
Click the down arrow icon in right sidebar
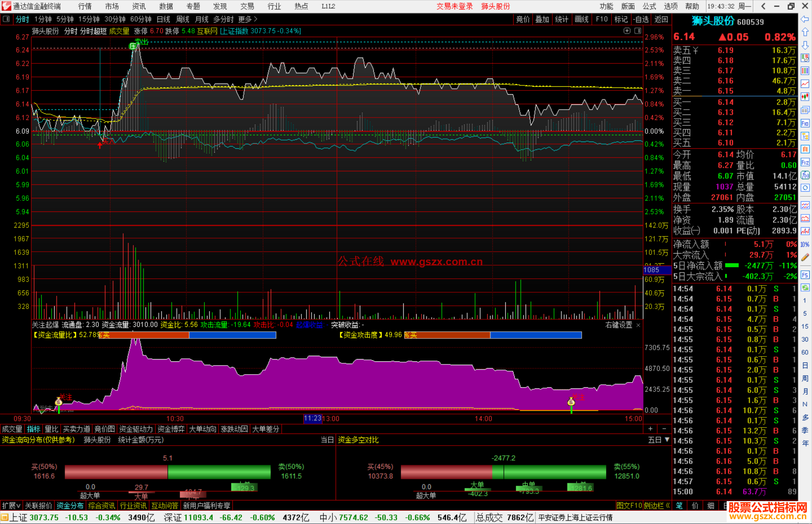[805, 45]
